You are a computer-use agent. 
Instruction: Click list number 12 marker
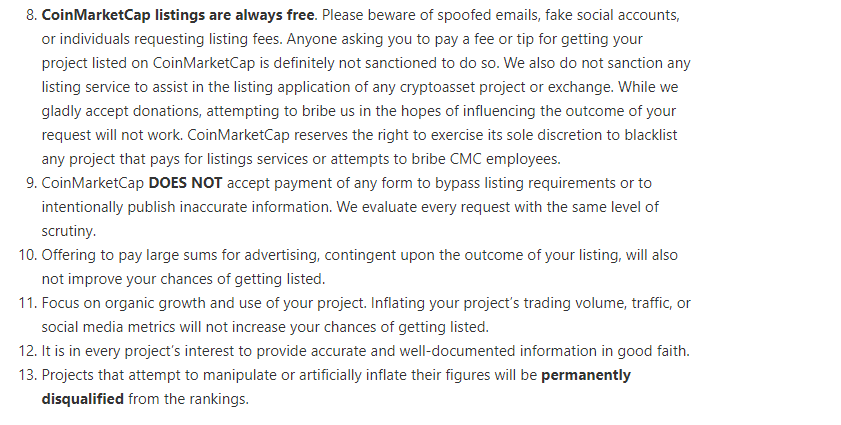(x=28, y=351)
